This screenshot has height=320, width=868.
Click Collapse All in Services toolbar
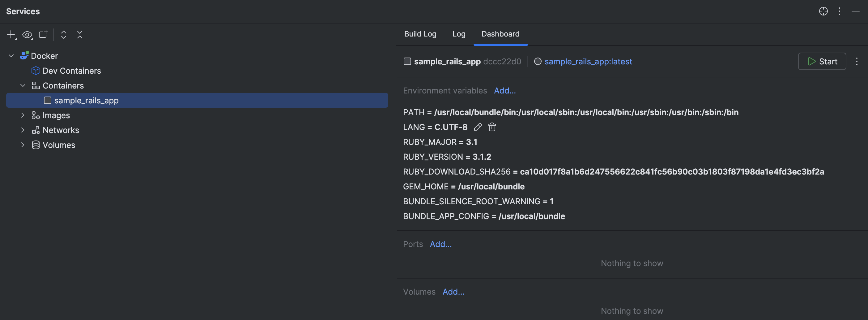(79, 34)
